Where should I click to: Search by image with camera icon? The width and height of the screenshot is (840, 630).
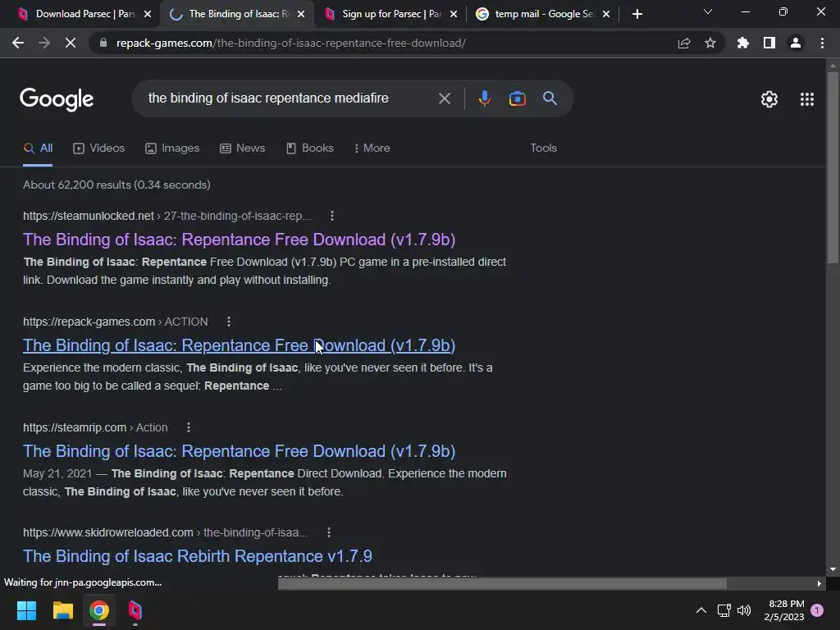click(x=517, y=98)
